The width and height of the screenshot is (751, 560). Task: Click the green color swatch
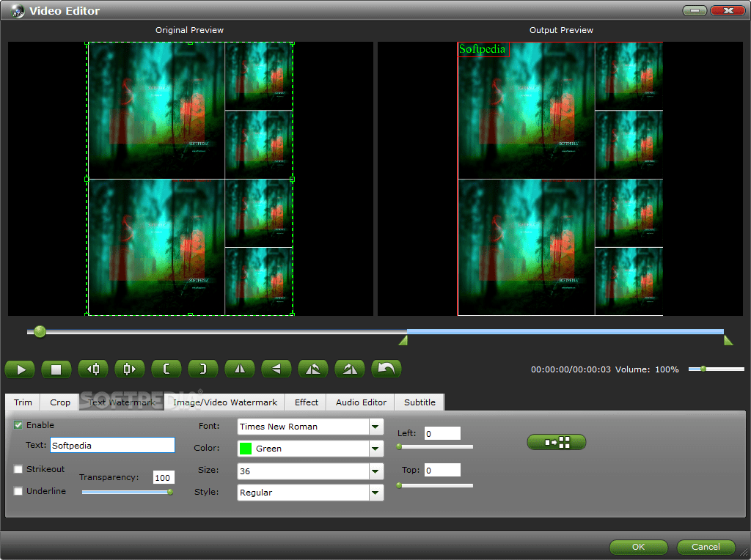coord(246,449)
